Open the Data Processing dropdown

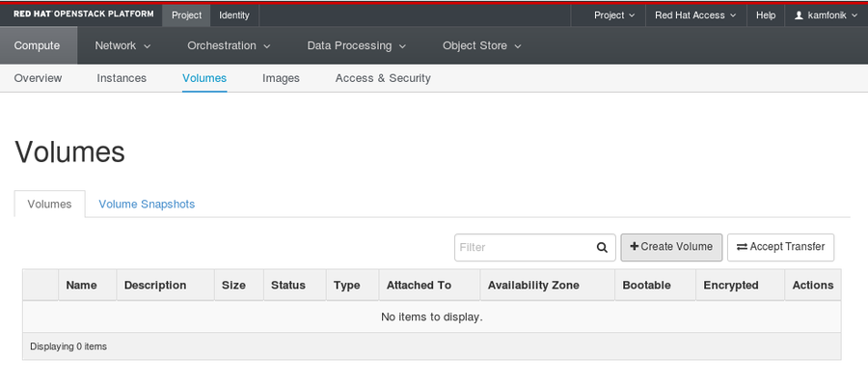click(357, 45)
